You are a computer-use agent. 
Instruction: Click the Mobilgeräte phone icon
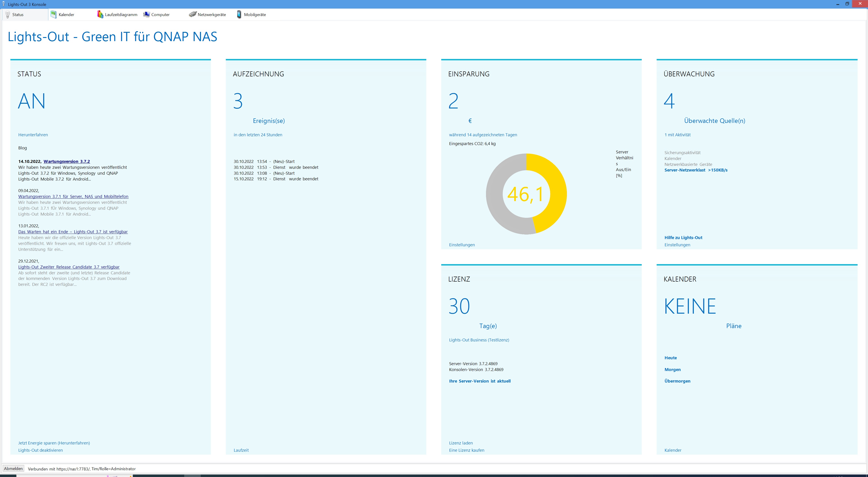(239, 14)
